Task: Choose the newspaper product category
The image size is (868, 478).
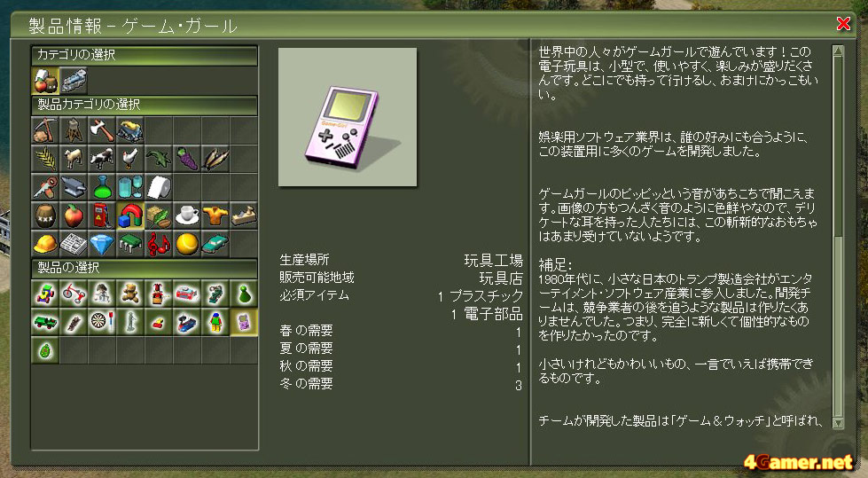Action: click(x=73, y=244)
